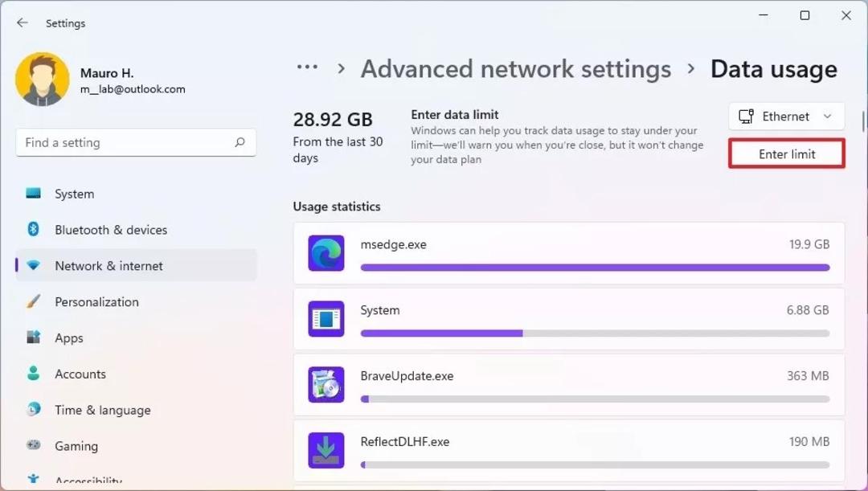Click the back arrow icon

[x=23, y=23]
